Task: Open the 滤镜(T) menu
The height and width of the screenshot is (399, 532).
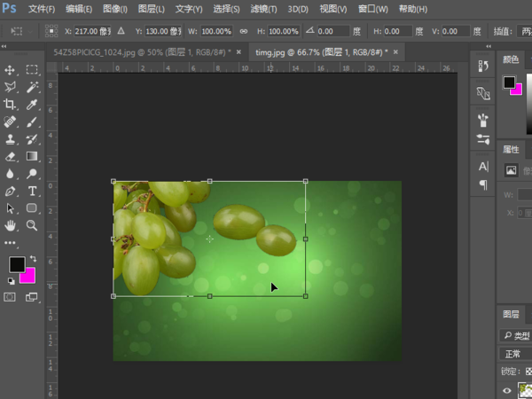Action: 262,9
